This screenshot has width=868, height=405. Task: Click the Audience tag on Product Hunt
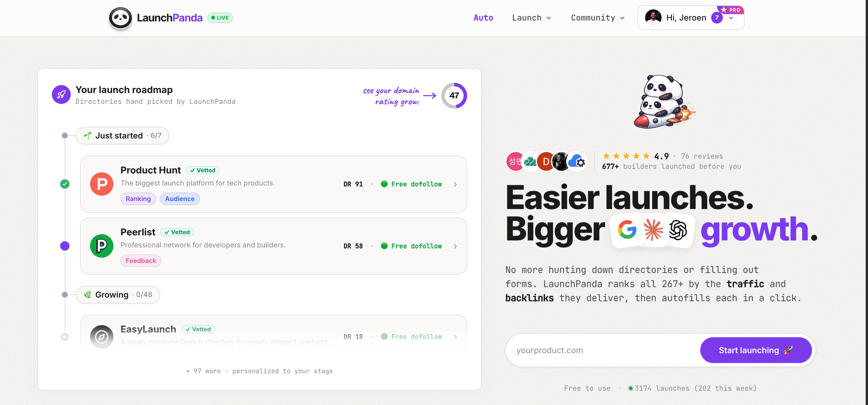click(179, 199)
